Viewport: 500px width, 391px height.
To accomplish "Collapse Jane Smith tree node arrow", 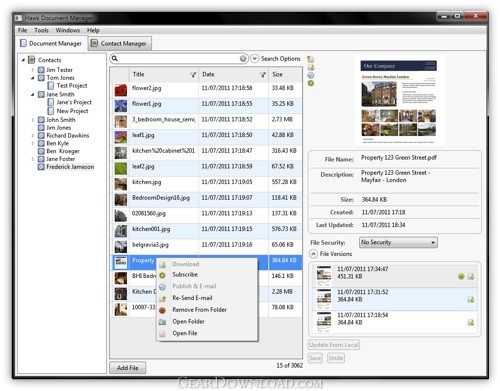I will [x=33, y=94].
